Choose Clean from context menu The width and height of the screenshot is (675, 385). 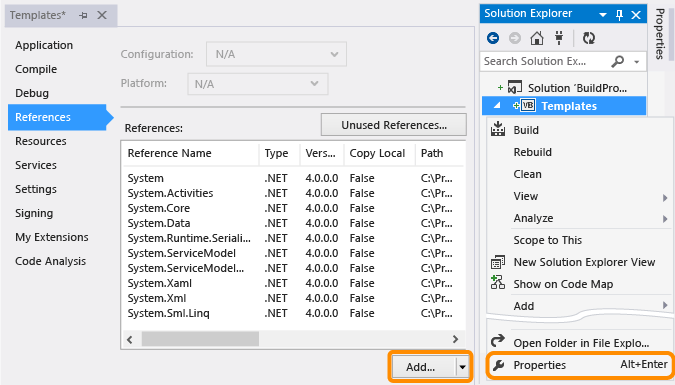[x=527, y=174]
